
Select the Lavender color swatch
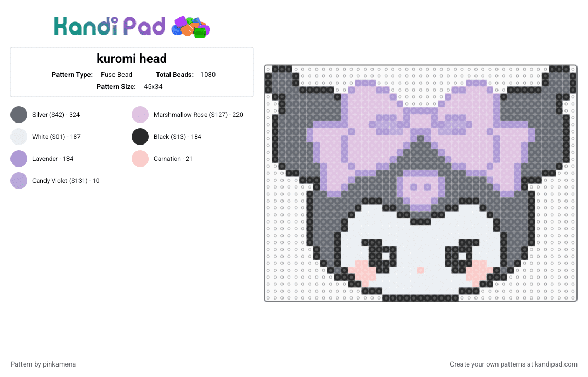point(19,159)
